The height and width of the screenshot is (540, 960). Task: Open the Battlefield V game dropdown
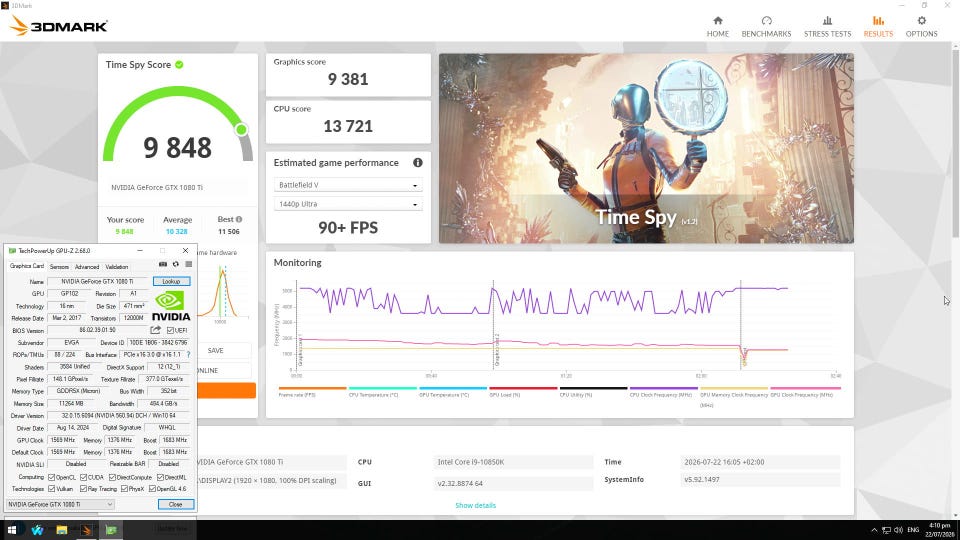pos(348,185)
